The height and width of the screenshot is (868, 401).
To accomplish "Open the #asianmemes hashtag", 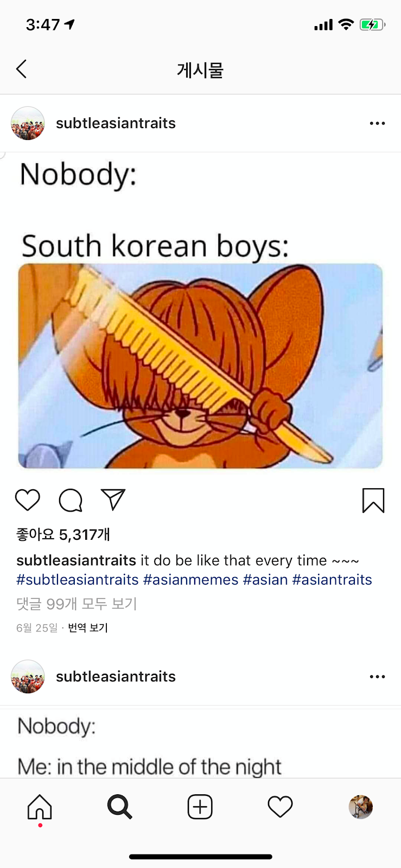I will (x=190, y=579).
